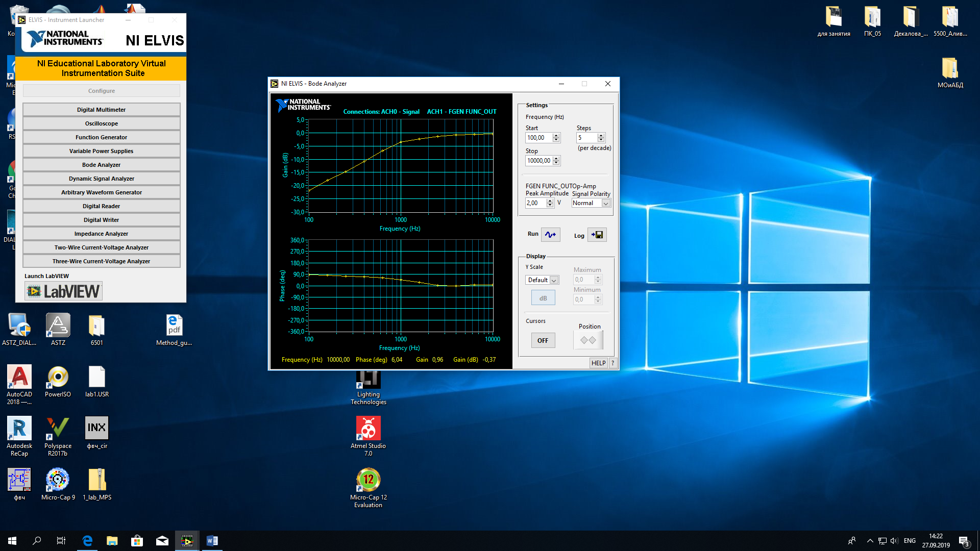Select the Lighting Technologies desktop icon

(x=368, y=388)
